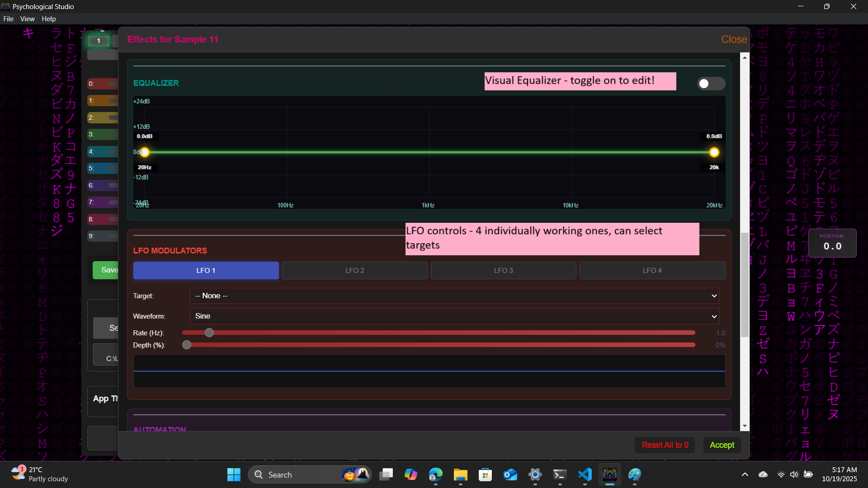868x488 pixels.
Task: Click the Accept button
Action: 722,445
